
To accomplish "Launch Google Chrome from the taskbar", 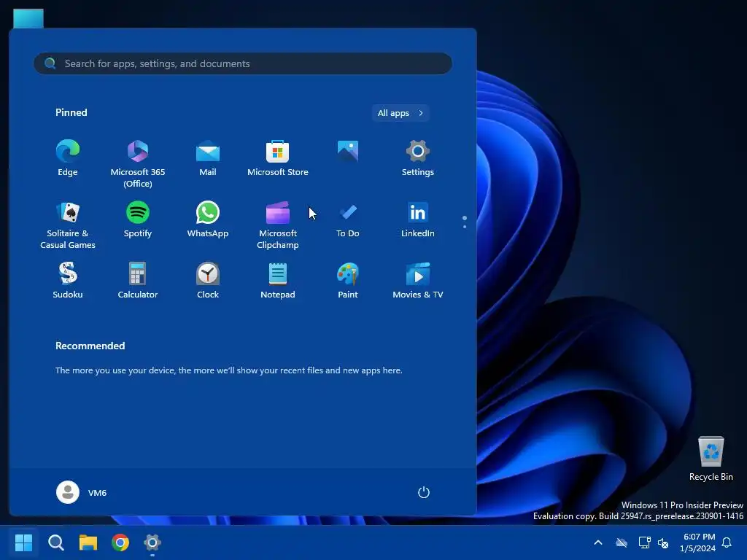I will coord(120,542).
